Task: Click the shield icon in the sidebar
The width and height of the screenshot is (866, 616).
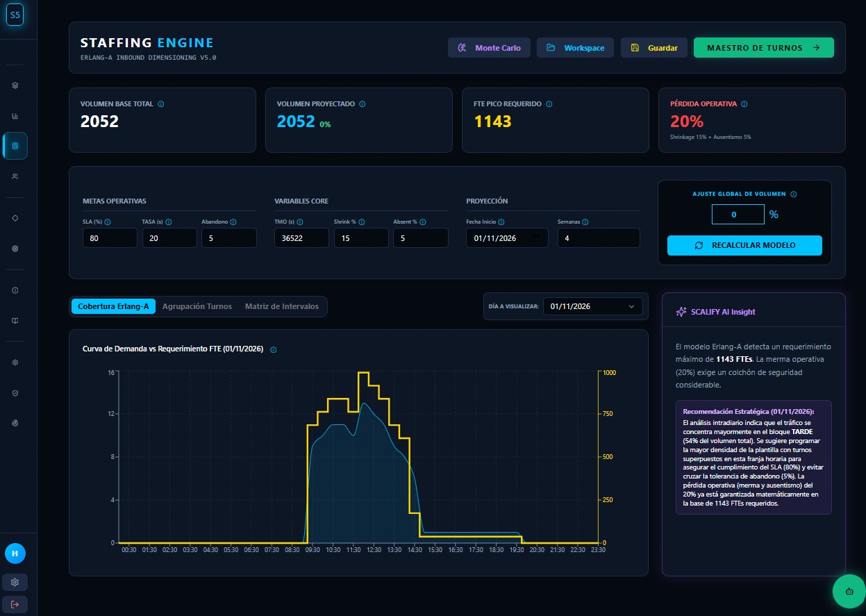Action: point(15,393)
